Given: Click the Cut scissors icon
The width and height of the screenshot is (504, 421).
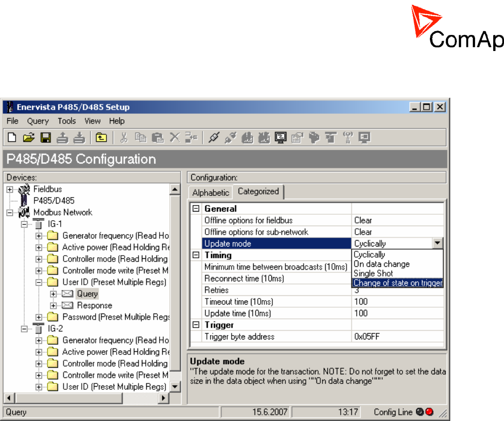Looking at the screenshot, I should 124,137.
